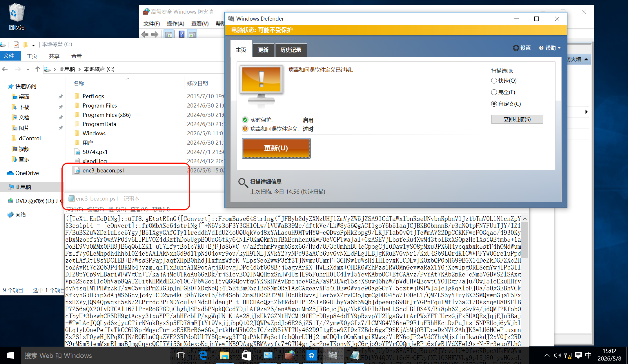
Task: Click the 立即扫描(S) scan now button
Action: point(517,119)
